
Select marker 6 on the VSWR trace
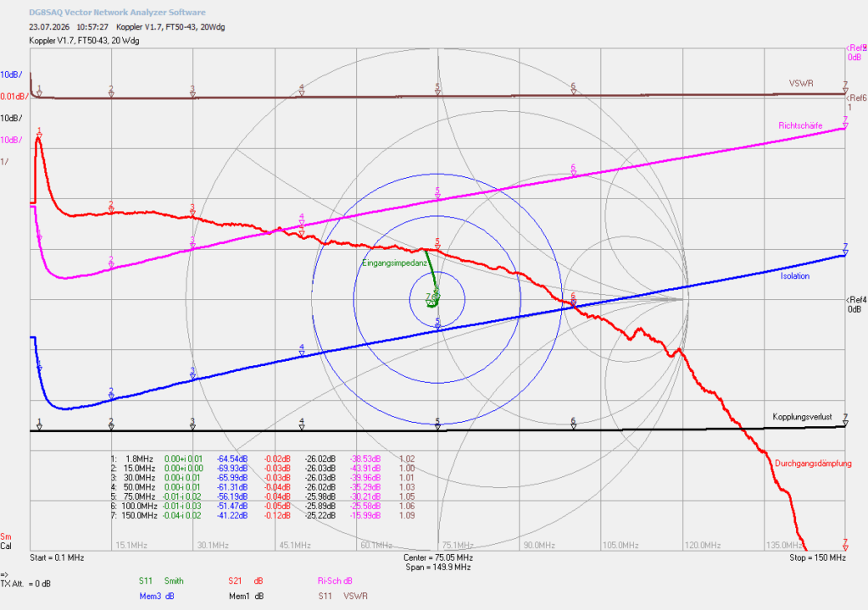[574, 89]
